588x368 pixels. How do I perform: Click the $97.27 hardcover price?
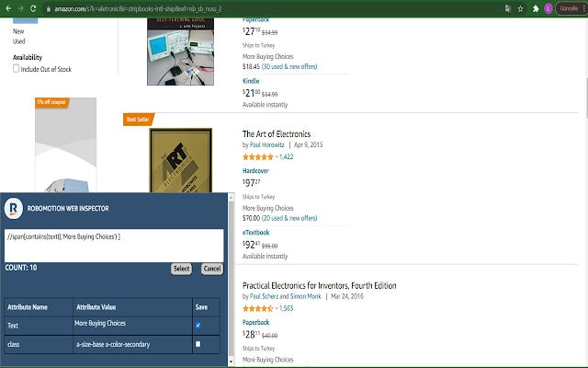251,183
